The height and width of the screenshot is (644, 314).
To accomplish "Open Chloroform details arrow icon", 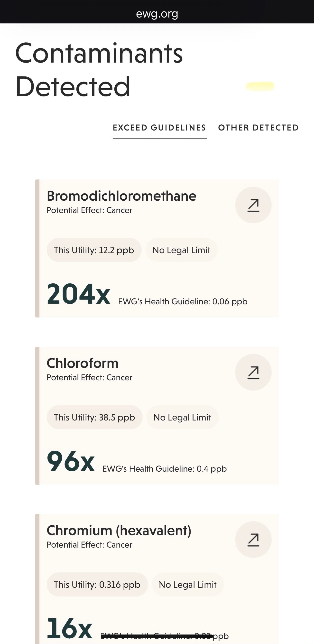I will [253, 372].
